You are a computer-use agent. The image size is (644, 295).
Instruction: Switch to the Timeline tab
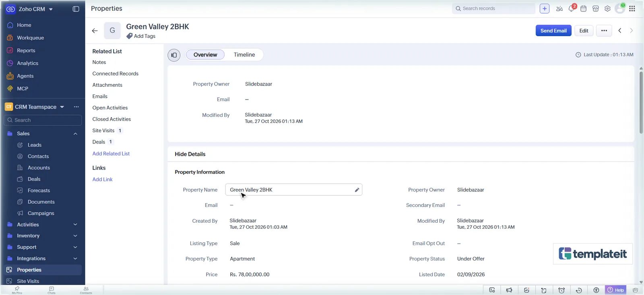[244, 55]
